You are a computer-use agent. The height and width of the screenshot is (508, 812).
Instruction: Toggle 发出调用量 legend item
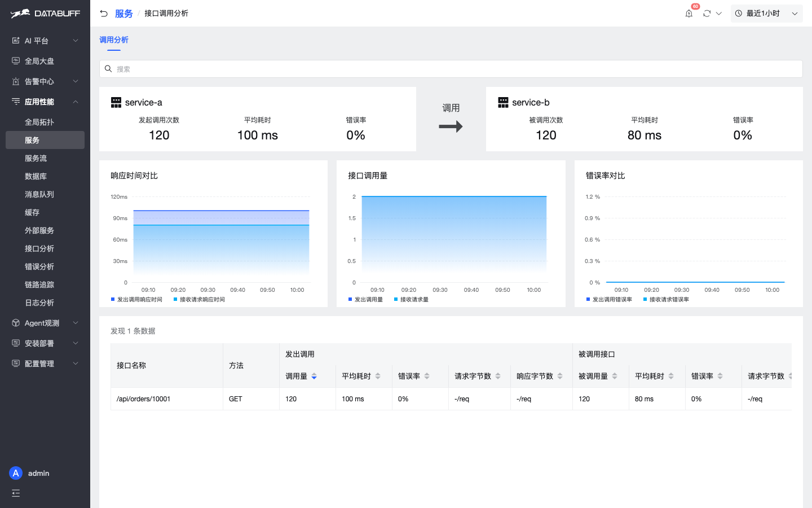365,300
